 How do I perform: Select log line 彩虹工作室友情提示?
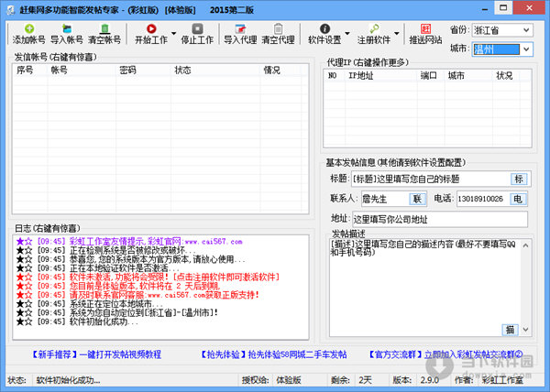tap(129, 242)
